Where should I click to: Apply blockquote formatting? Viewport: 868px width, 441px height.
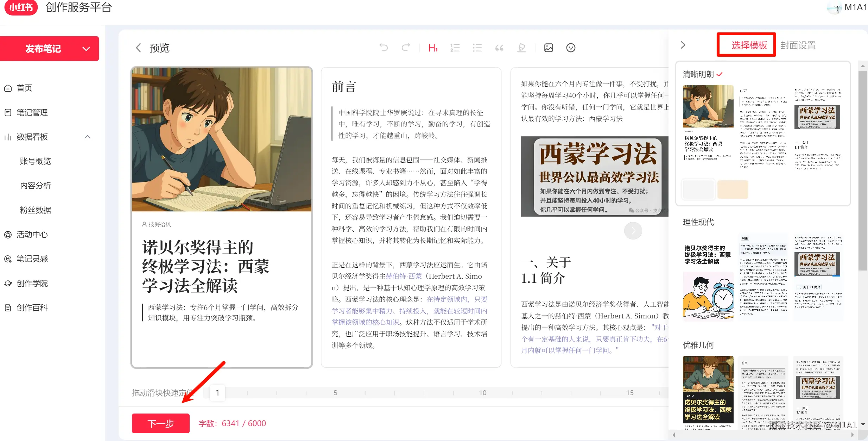(x=499, y=48)
